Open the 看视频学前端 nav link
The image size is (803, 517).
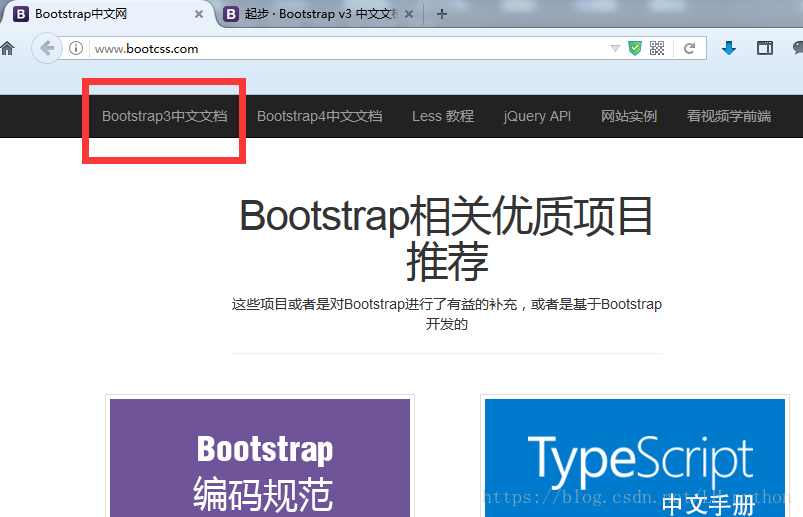coord(729,116)
